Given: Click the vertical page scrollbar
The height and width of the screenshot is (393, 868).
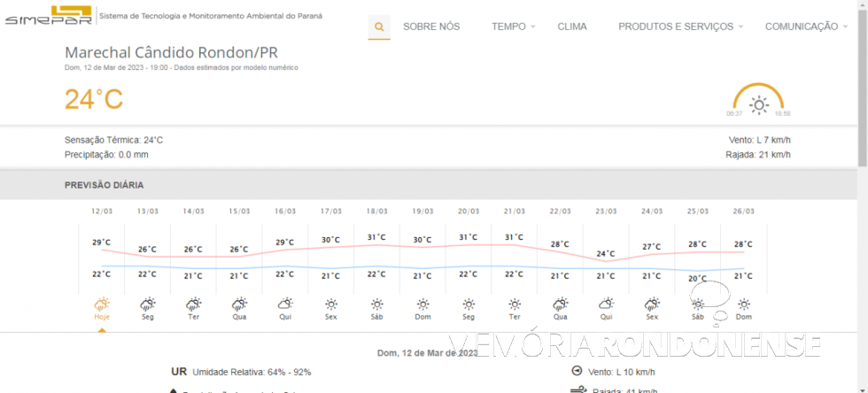Looking at the screenshot, I should (x=862, y=89).
